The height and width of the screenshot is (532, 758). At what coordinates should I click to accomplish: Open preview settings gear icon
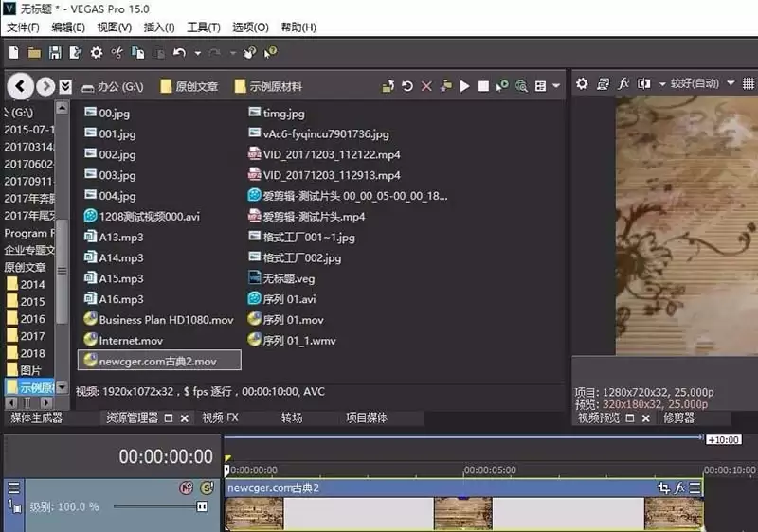[582, 84]
